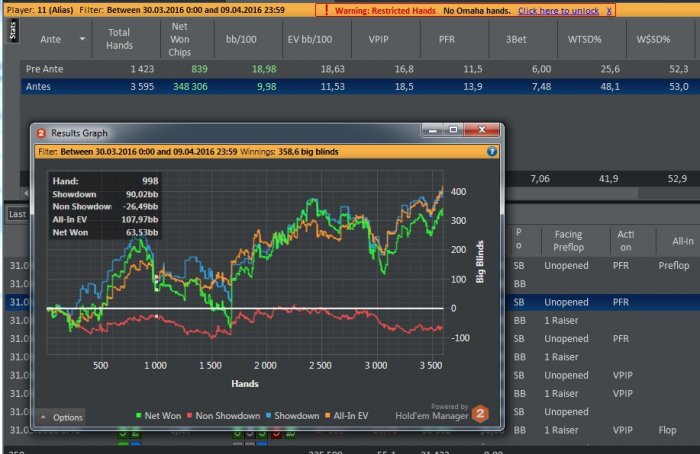Viewport: 700px width, 454px height.
Task: Toggle the Showdown legend series
Action: click(x=292, y=416)
